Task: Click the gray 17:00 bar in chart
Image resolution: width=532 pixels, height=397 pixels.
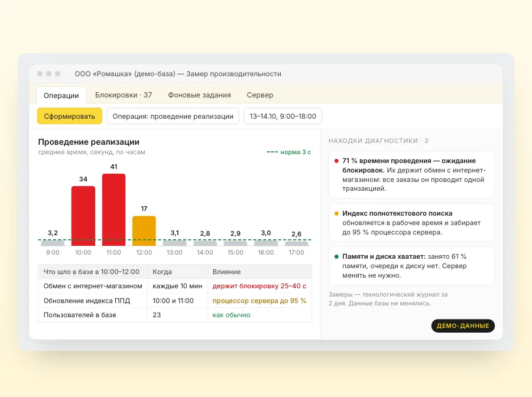Action: pos(296,243)
